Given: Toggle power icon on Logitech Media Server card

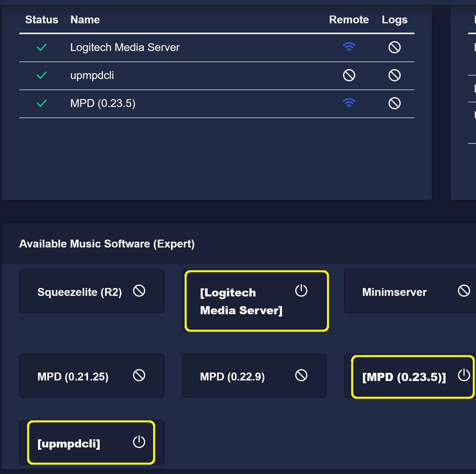Looking at the screenshot, I should [x=301, y=291].
